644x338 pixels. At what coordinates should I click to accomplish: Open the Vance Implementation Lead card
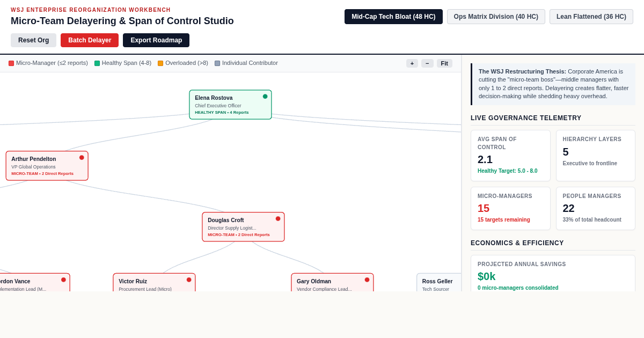coord(35,283)
